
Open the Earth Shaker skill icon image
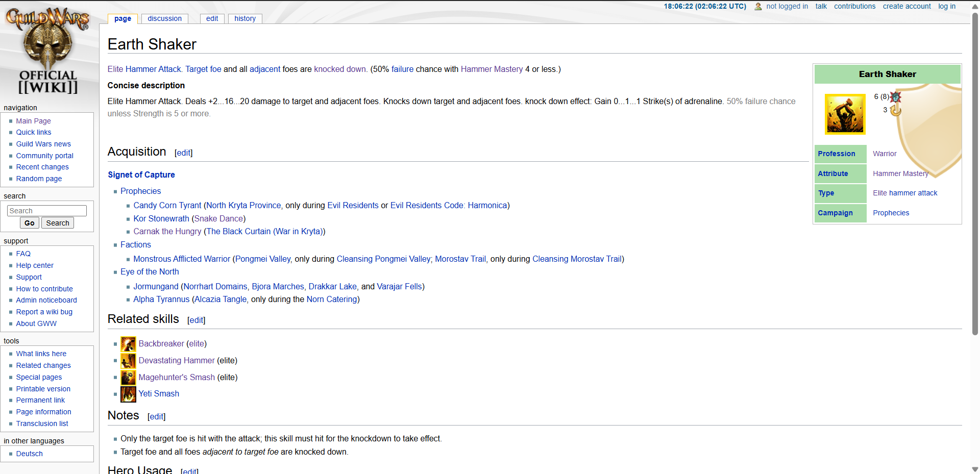point(845,114)
